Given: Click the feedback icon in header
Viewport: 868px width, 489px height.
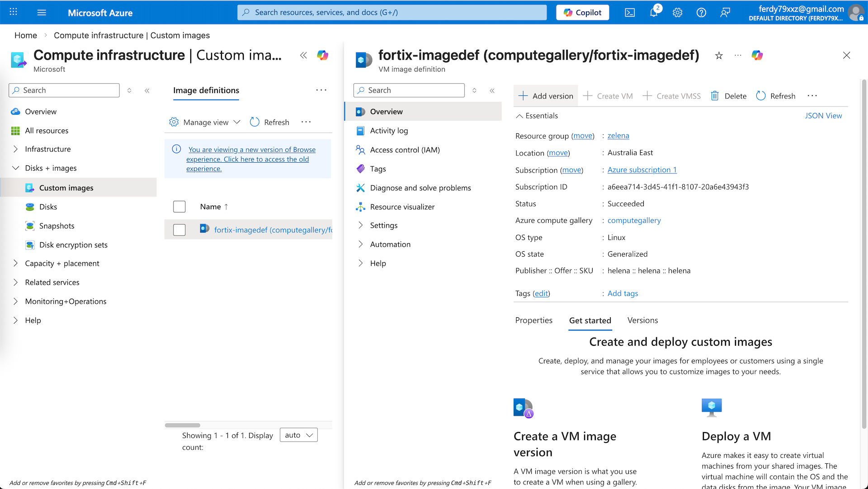Looking at the screenshot, I should (x=725, y=13).
